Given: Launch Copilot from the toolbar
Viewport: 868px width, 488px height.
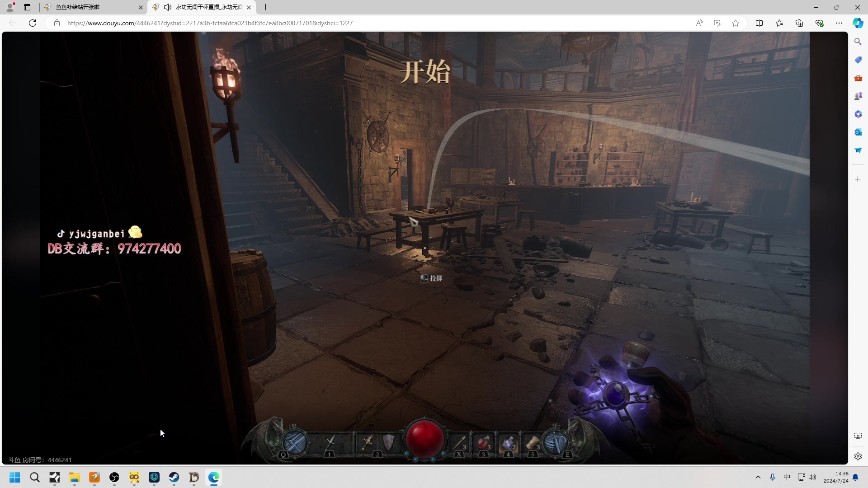Looking at the screenshot, I should pyautogui.click(x=858, y=23).
